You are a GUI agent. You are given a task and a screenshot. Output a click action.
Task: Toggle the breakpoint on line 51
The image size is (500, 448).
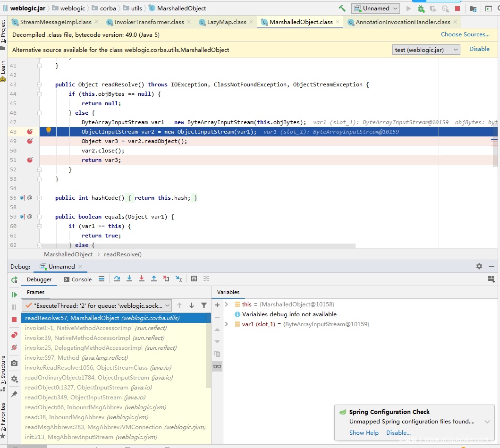coord(30,160)
